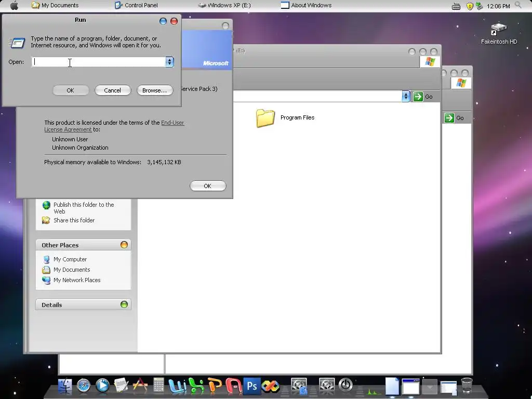Viewport: 532px width, 399px height.
Task: Switch to My Documents taskbar item
Action: click(x=55, y=5)
